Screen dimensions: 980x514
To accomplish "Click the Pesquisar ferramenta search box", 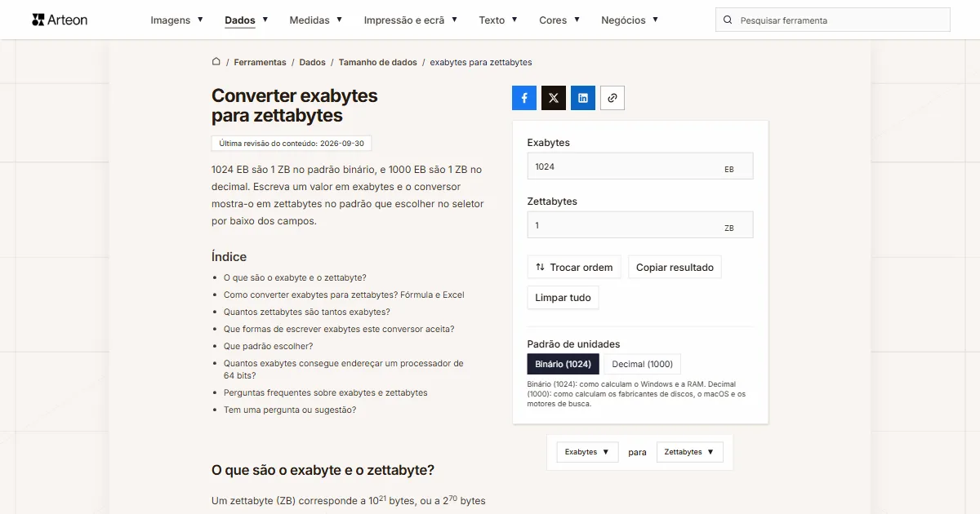I will (x=833, y=20).
